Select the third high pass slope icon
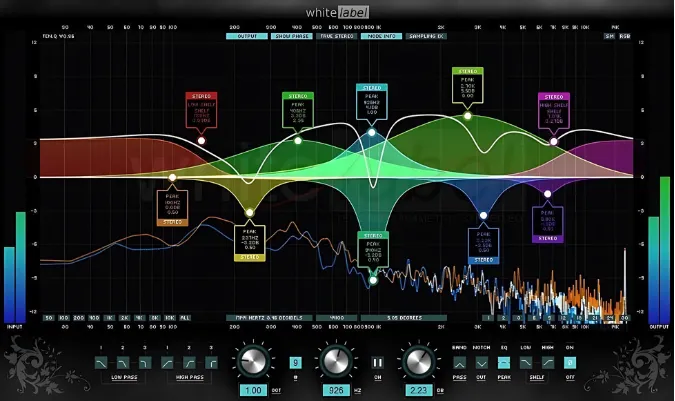 pyautogui.click(x=211, y=363)
